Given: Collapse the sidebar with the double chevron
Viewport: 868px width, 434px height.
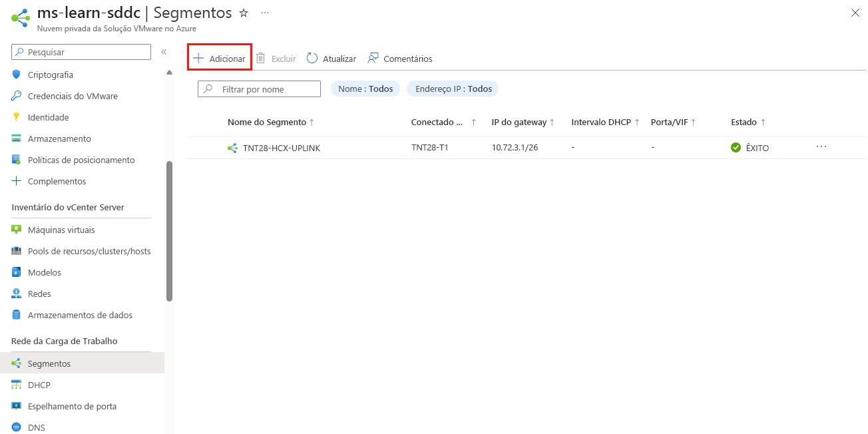Looking at the screenshot, I should click(x=163, y=51).
